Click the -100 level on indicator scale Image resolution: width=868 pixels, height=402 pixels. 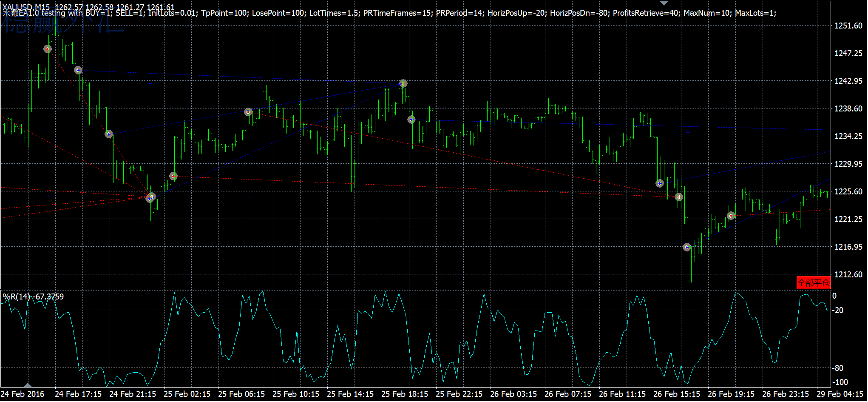click(840, 382)
